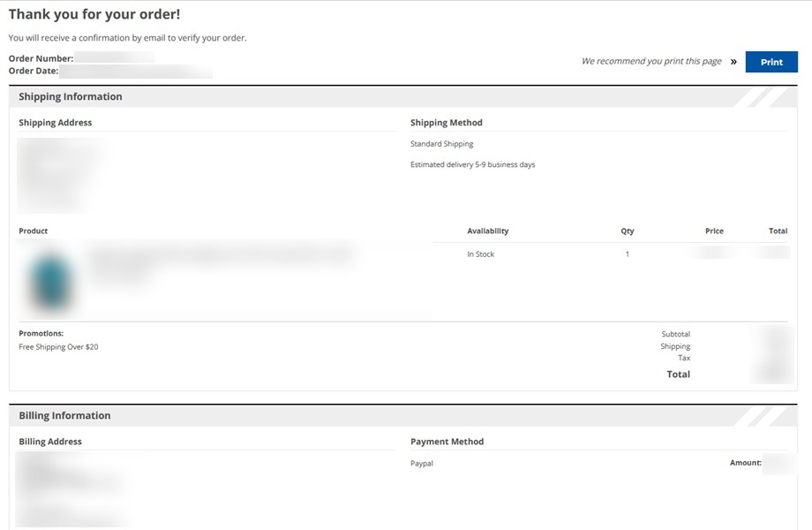Select the Shipping Information section header
The width and height of the screenshot is (812, 530).
[71, 97]
